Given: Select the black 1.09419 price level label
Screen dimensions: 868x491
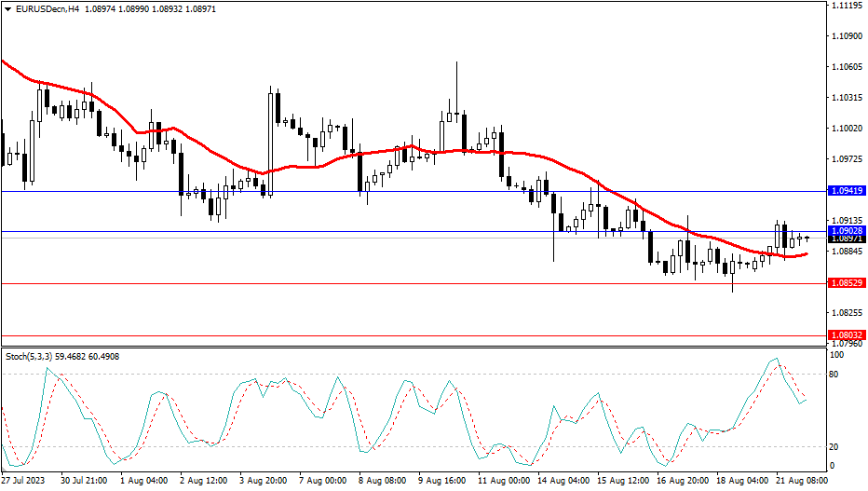Looking at the screenshot, I should click(x=847, y=190).
